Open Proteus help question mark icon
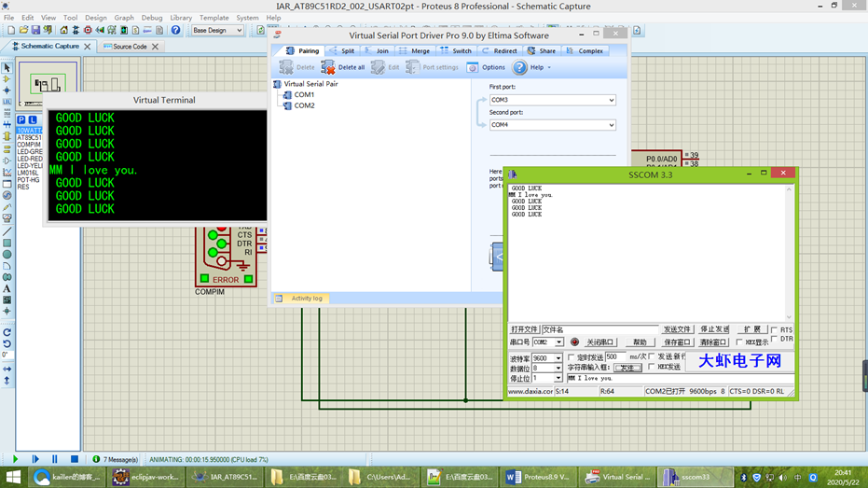The height and width of the screenshot is (488, 868). tap(175, 30)
